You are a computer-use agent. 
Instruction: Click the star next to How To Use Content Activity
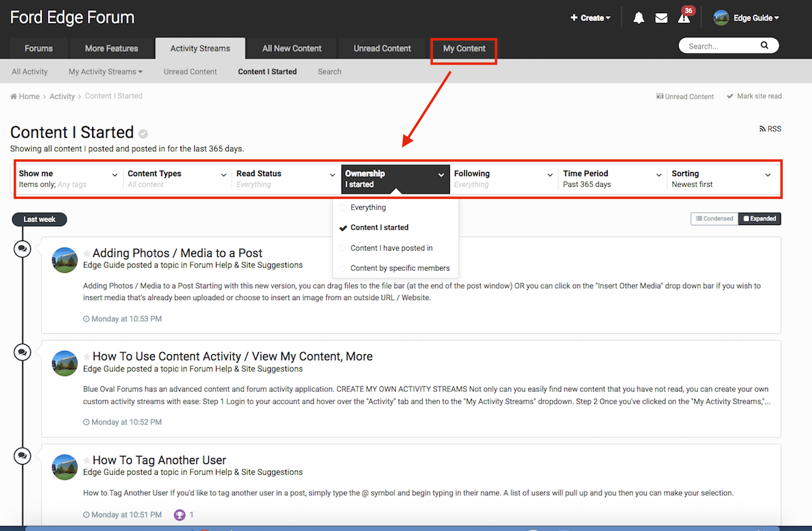coord(87,357)
